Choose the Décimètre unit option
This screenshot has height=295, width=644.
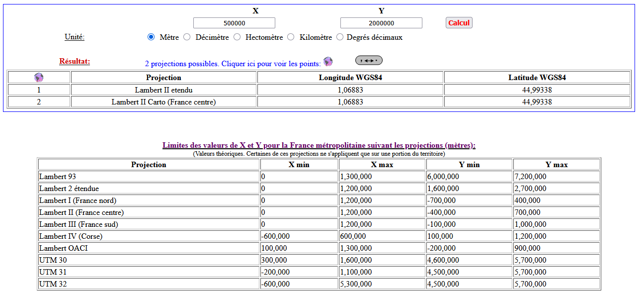(x=187, y=37)
